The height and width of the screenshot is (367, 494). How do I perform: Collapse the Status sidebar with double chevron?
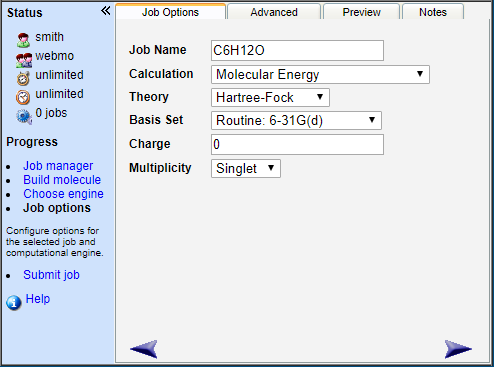pos(105,11)
